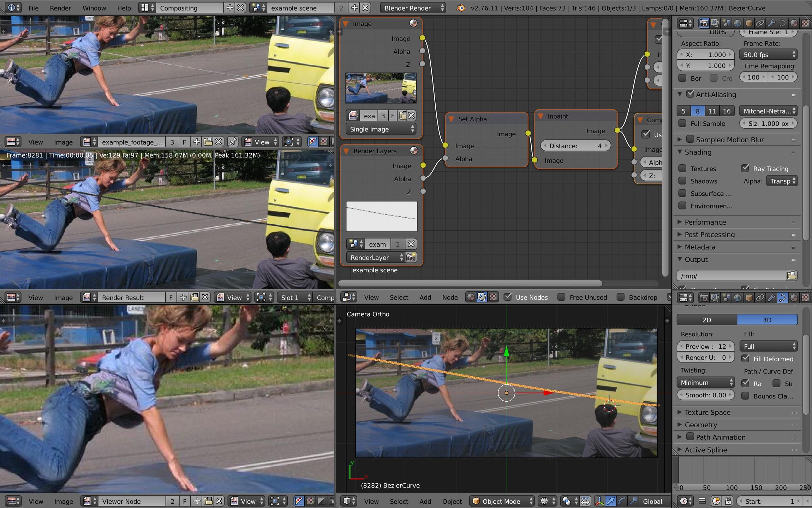
Task: Select anti-aliasing sample count 16
Action: click(x=727, y=111)
